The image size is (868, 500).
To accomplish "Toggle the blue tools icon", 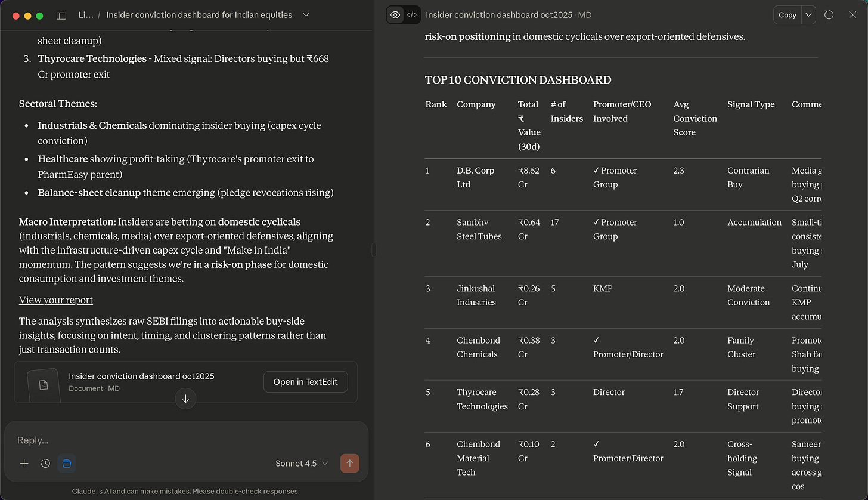I will tap(67, 463).
